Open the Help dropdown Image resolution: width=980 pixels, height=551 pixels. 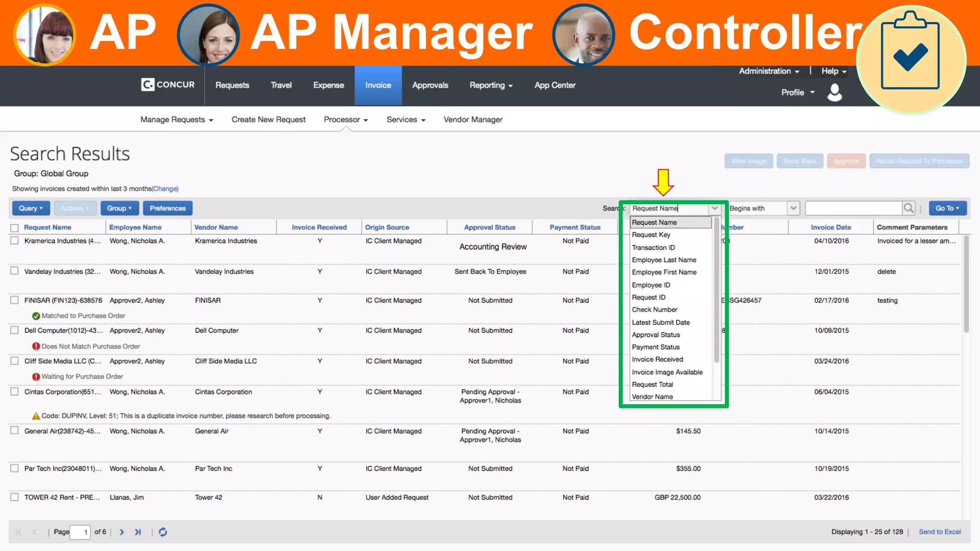pos(834,71)
